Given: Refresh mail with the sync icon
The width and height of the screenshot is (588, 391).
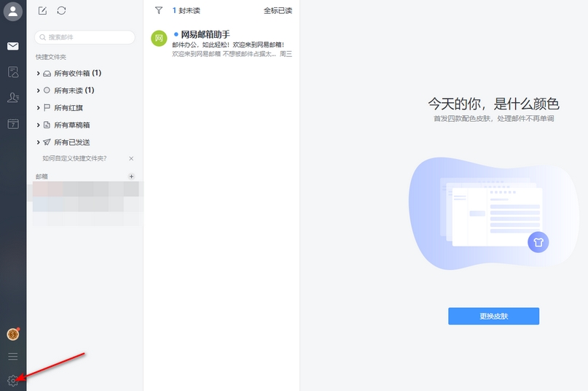Looking at the screenshot, I should click(61, 10).
